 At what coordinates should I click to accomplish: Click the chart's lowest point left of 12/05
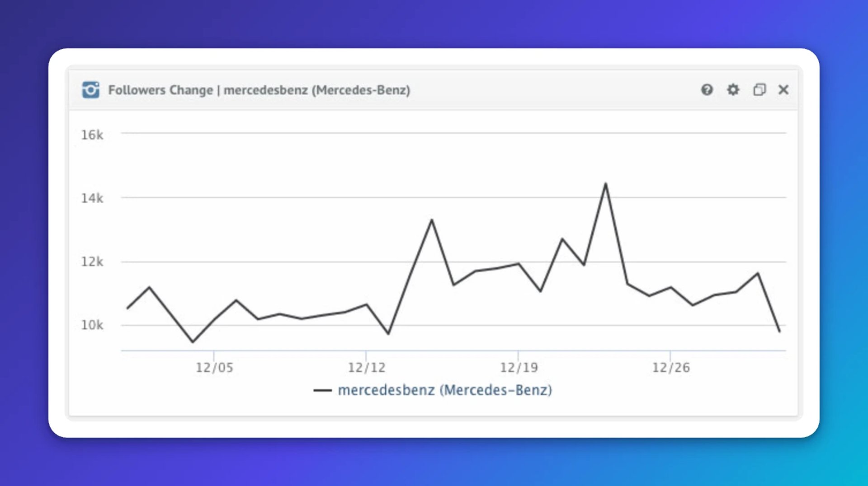coord(193,342)
